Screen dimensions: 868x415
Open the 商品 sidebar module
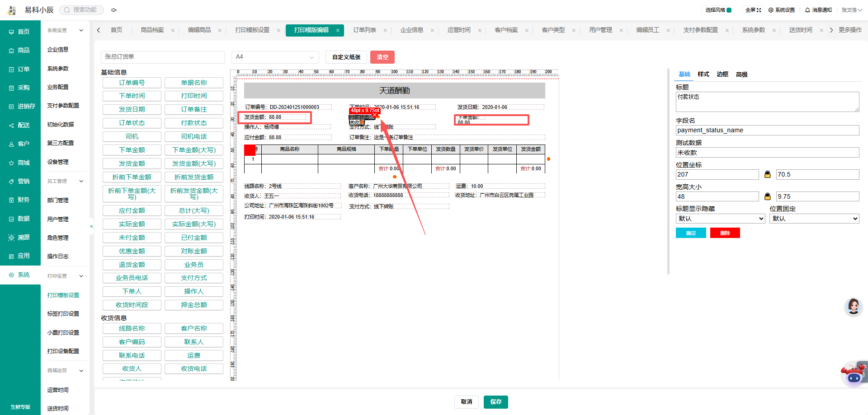[20, 50]
